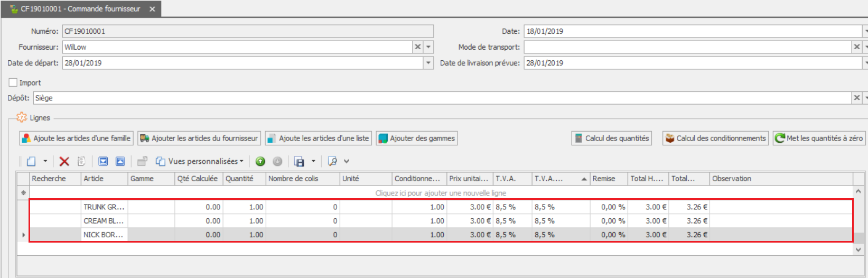Click the green up arrow icon
Image resolution: width=868 pixels, height=278 pixels.
(260, 162)
